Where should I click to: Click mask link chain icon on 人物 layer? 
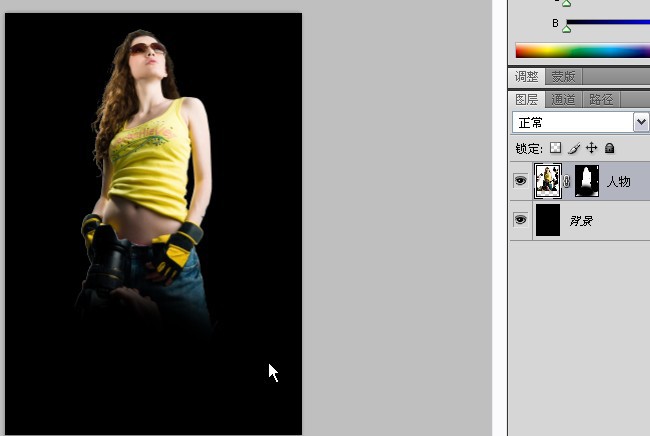coord(567,181)
